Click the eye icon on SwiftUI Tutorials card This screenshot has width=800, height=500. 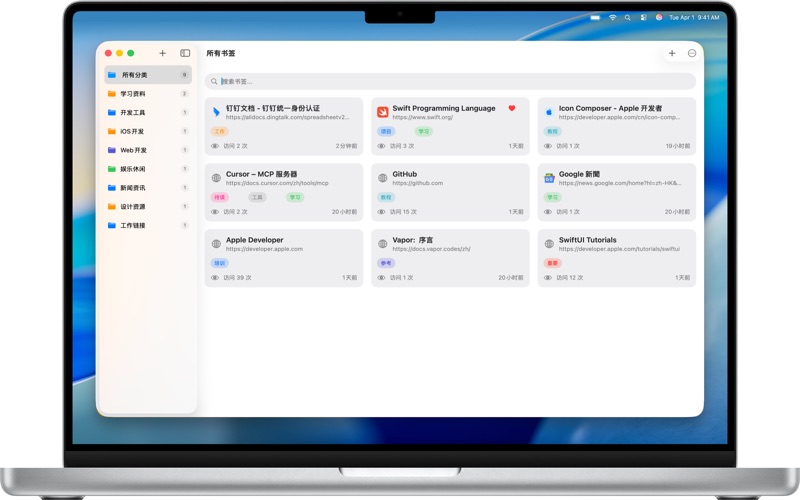pos(547,278)
